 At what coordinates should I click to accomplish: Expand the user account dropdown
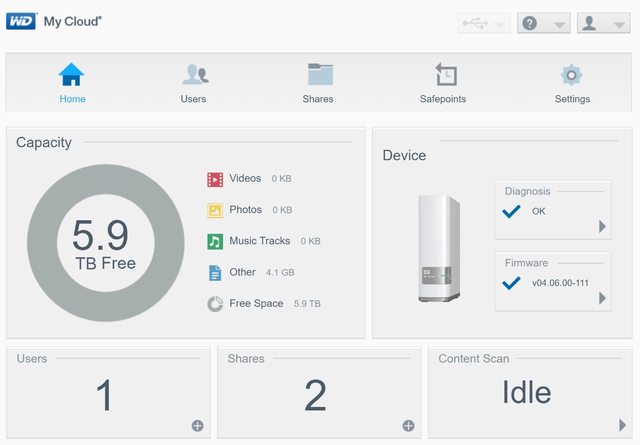(x=603, y=23)
